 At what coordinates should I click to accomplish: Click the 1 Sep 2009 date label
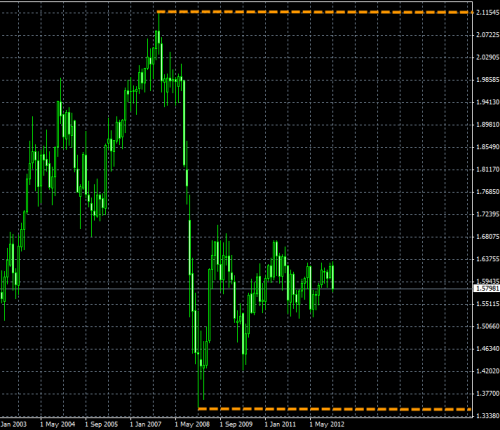236,424
